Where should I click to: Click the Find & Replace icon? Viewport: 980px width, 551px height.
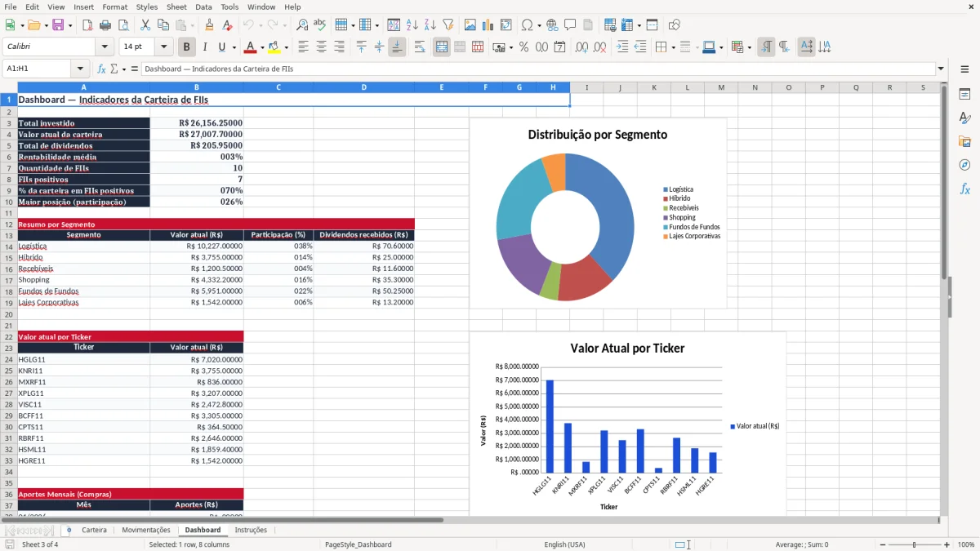point(302,25)
